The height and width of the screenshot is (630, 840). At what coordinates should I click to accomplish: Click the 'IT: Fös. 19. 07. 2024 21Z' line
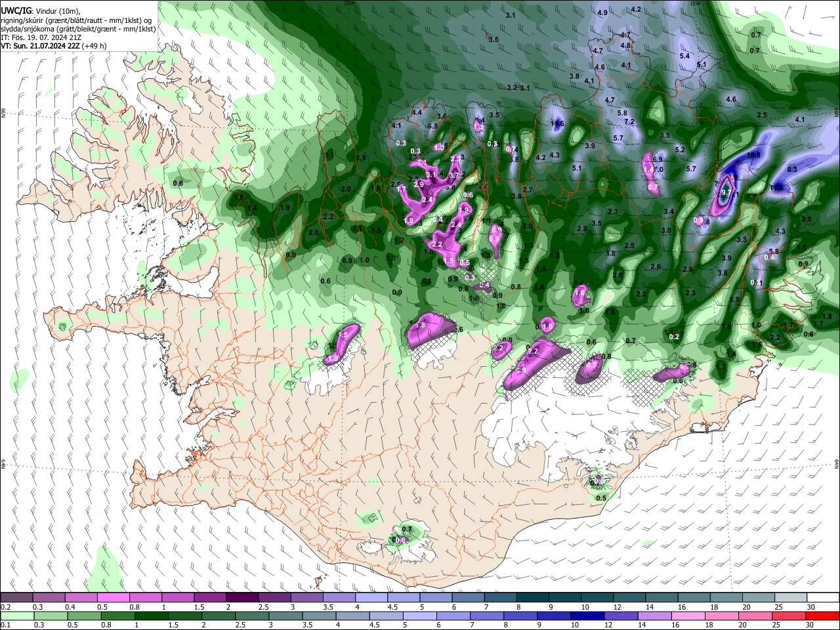pyautogui.click(x=41, y=37)
